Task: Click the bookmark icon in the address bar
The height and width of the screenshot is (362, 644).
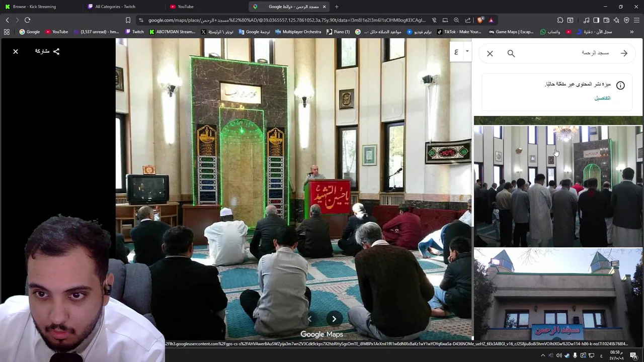Action: [x=128, y=20]
